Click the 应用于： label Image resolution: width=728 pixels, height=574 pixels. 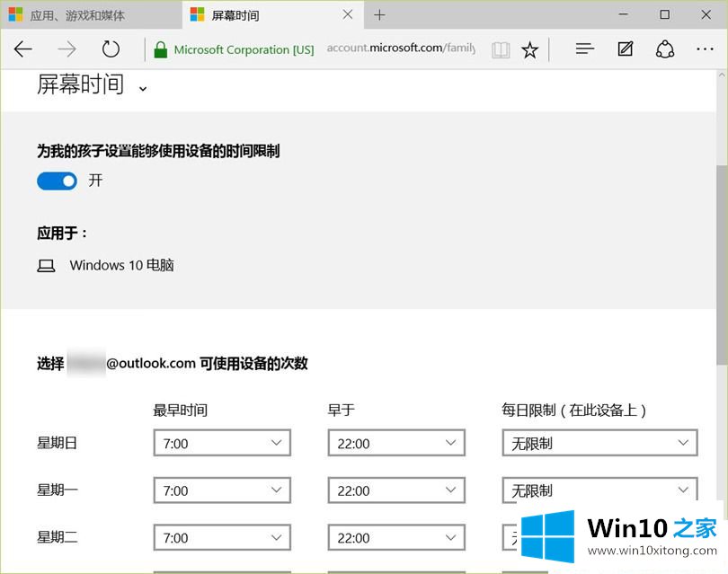point(62,233)
